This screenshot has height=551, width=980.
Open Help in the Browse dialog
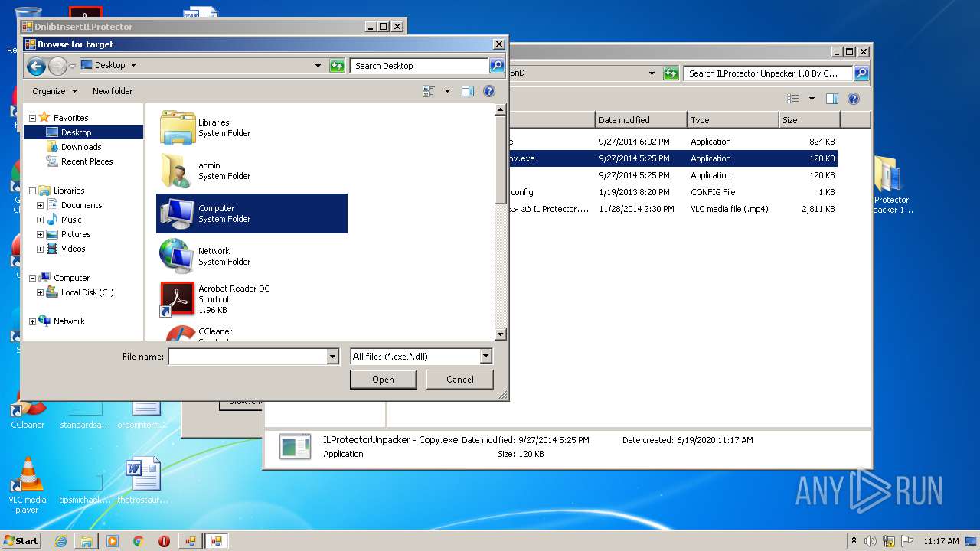pos(489,91)
